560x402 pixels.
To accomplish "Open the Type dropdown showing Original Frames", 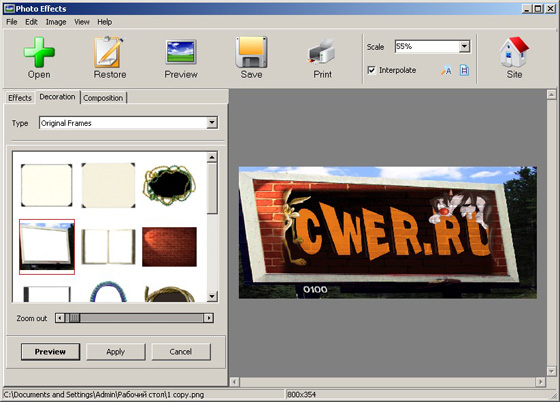I will click(212, 123).
